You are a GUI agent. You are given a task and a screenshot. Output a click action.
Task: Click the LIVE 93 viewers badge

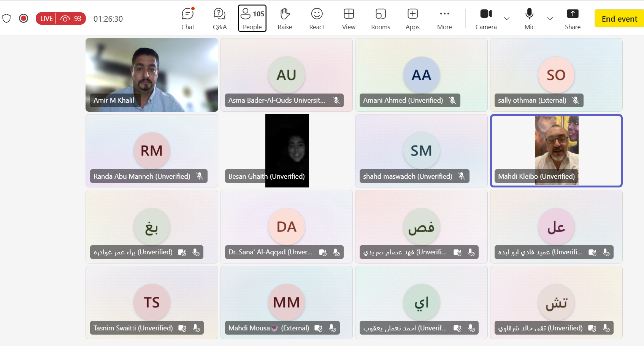point(61,18)
